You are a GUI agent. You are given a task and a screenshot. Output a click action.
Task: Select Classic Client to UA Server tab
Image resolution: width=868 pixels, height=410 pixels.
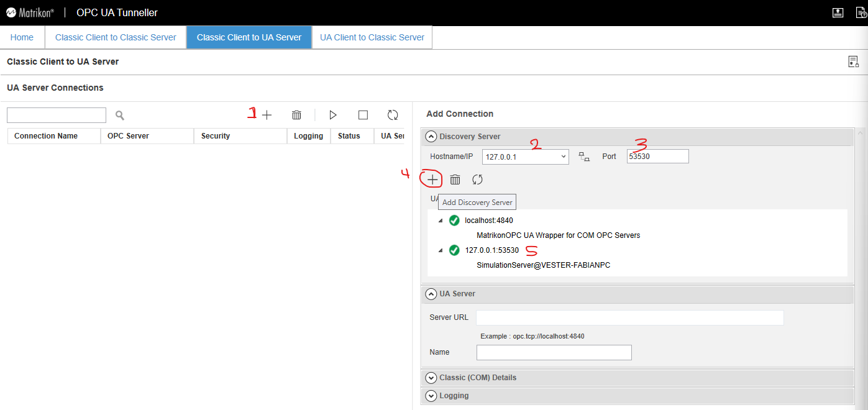tap(249, 37)
